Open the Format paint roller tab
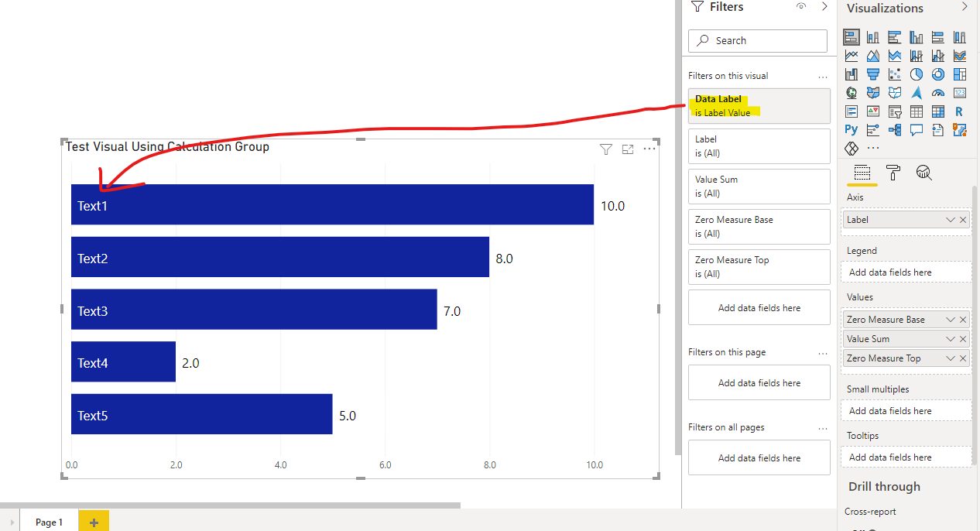980x531 pixels. coord(893,173)
